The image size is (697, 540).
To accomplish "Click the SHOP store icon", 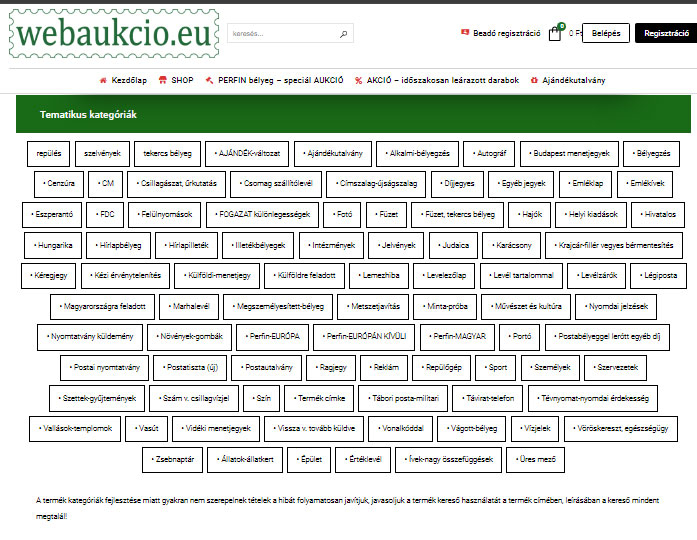I will tap(163, 80).
